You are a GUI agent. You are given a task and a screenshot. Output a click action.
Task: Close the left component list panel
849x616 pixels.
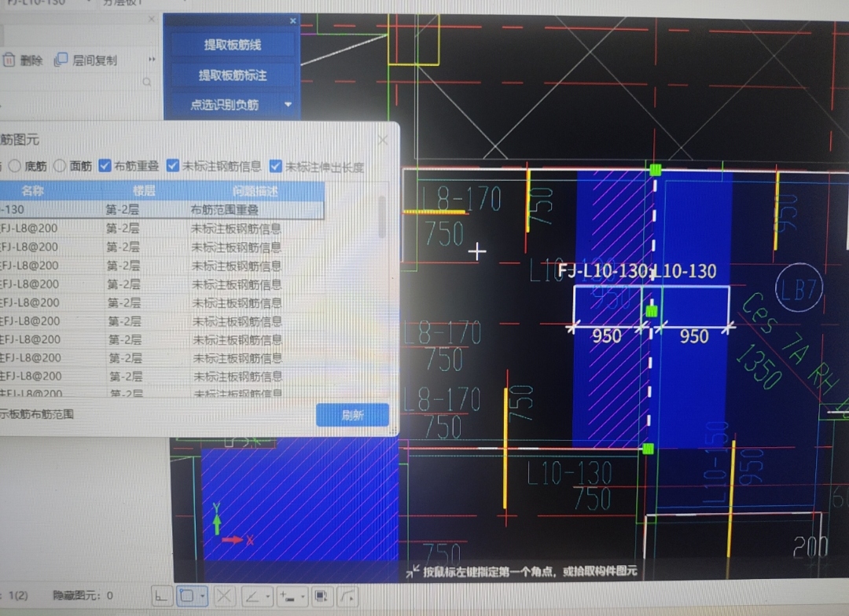coord(152,19)
